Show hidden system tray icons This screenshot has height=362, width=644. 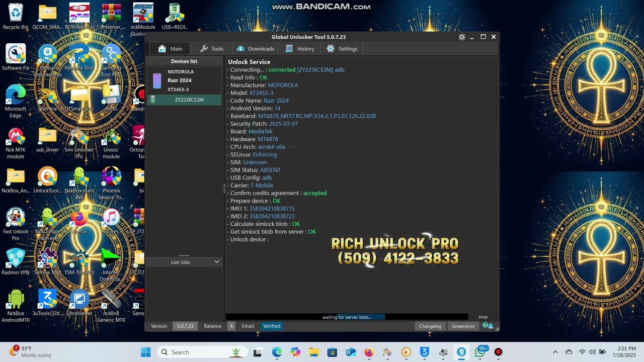pos(555,352)
